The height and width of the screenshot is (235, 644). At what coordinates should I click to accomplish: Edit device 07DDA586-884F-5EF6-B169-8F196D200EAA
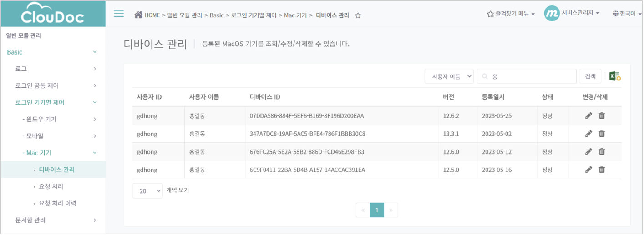click(x=588, y=116)
